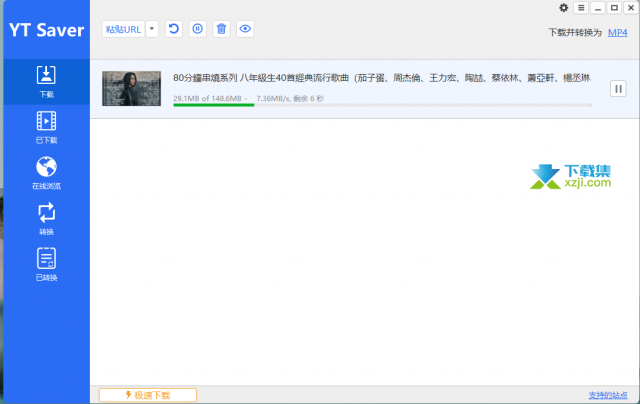
Task: Click the 粘贴URL button
Action: pos(123,29)
